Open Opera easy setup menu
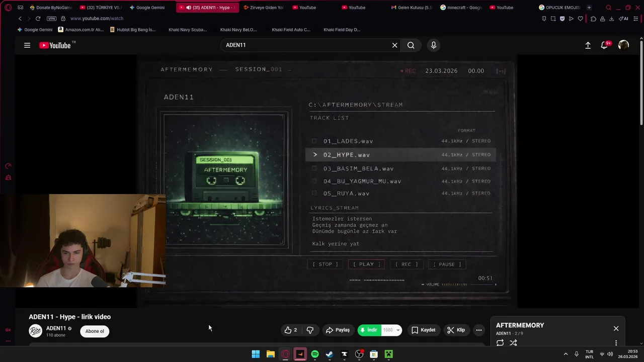 tap(636, 19)
